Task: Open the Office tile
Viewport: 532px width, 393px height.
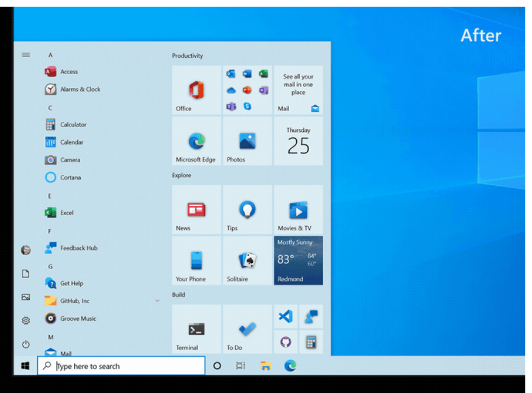Action: pos(196,91)
